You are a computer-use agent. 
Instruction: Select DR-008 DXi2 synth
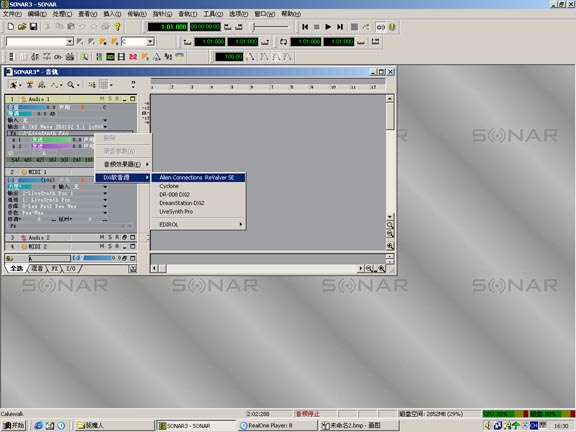point(198,195)
